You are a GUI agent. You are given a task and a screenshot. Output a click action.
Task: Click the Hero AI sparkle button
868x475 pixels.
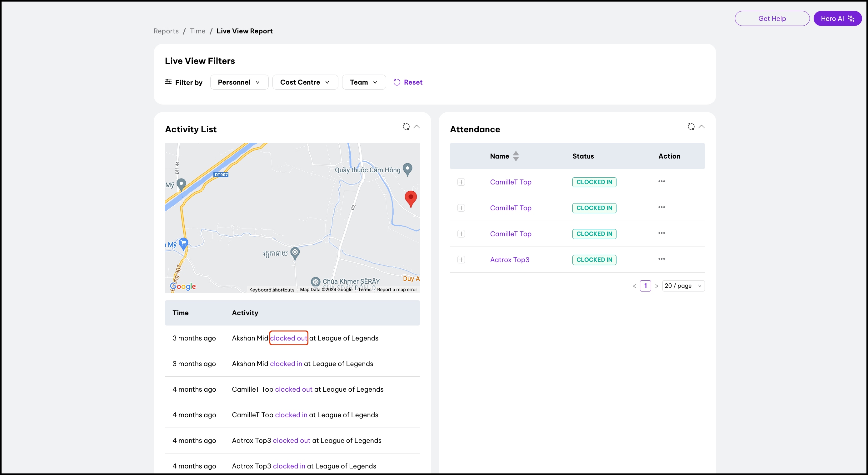click(x=837, y=18)
